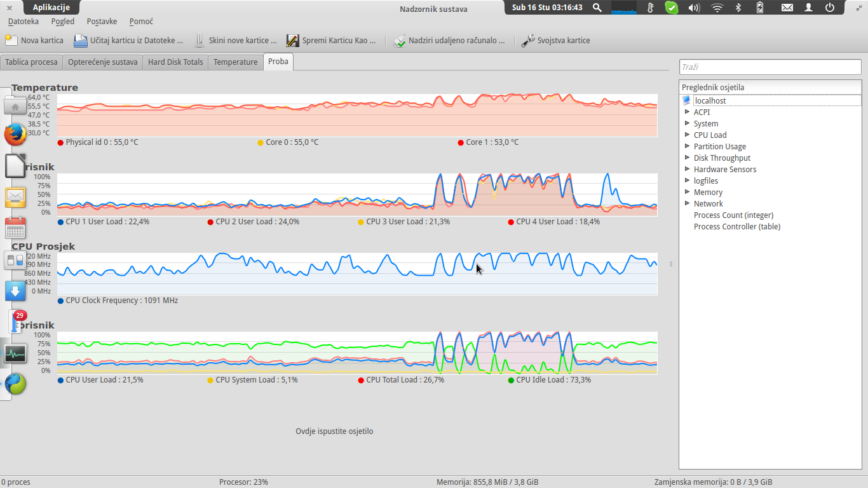Expand the Hardware Sensors node
Screen dimensions: 868x488
[x=687, y=169]
